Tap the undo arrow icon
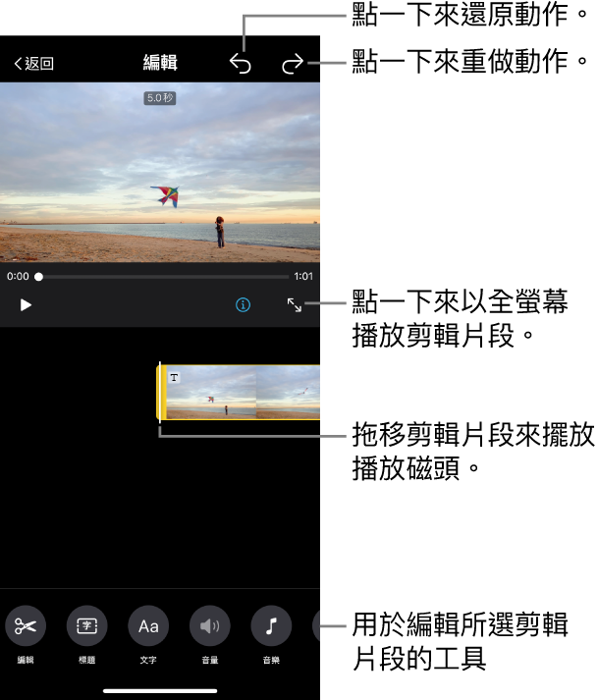Image resolution: width=598 pixels, height=700 pixels. click(x=241, y=63)
